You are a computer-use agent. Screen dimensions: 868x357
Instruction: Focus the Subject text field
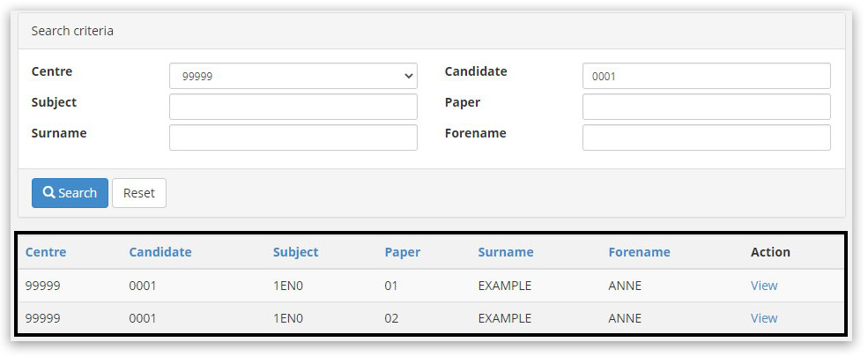click(293, 108)
